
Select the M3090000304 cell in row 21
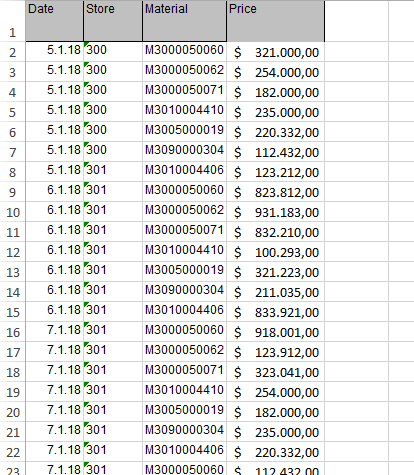[x=184, y=432]
